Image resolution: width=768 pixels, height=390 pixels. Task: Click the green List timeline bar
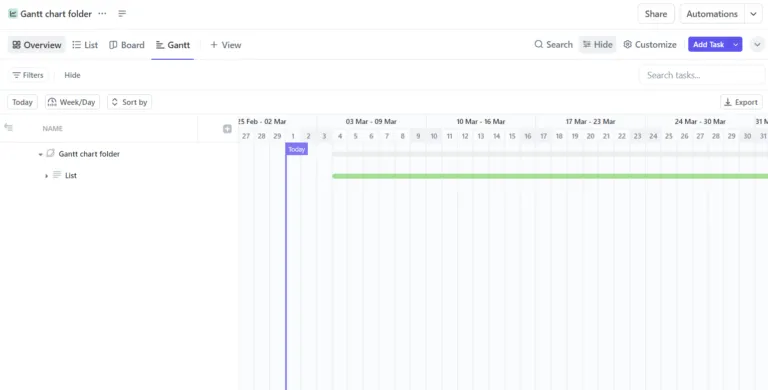[550, 176]
